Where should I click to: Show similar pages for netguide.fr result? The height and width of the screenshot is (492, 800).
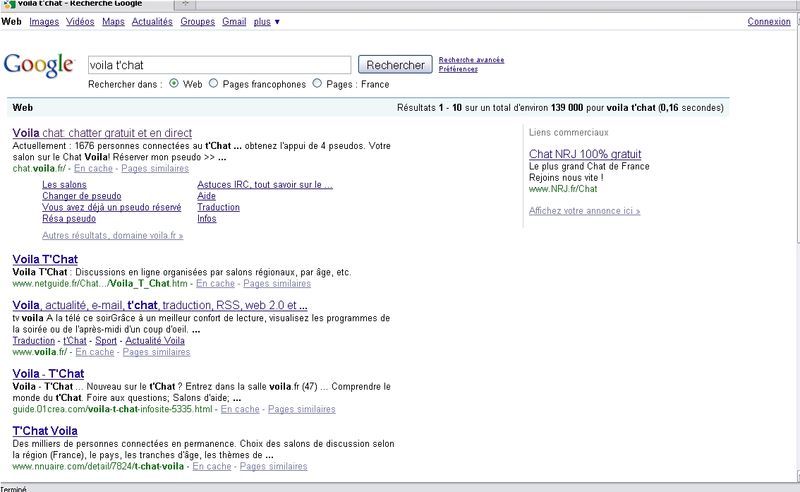pyautogui.click(x=277, y=284)
